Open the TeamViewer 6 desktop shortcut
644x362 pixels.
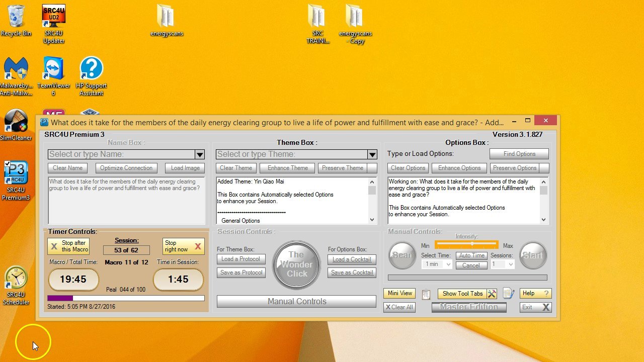point(53,69)
